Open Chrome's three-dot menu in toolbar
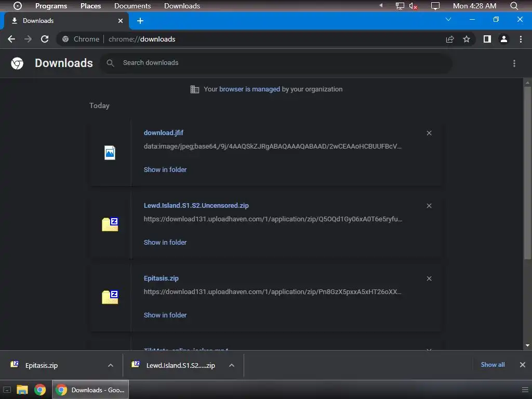This screenshot has width=532, height=399. (521, 39)
